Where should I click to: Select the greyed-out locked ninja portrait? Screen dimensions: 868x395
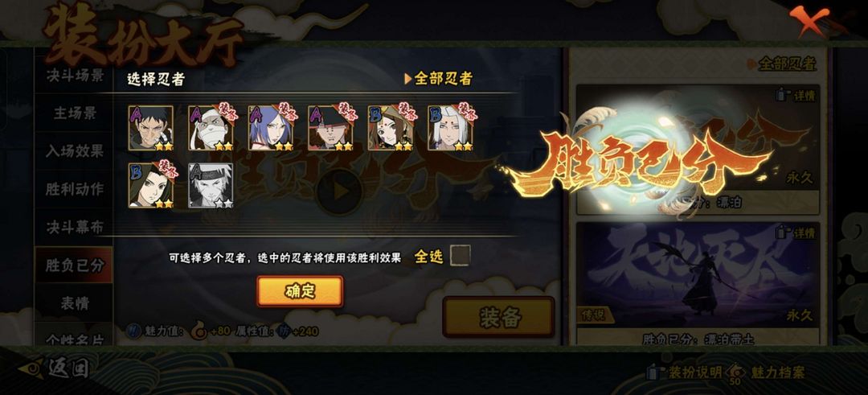(211, 185)
